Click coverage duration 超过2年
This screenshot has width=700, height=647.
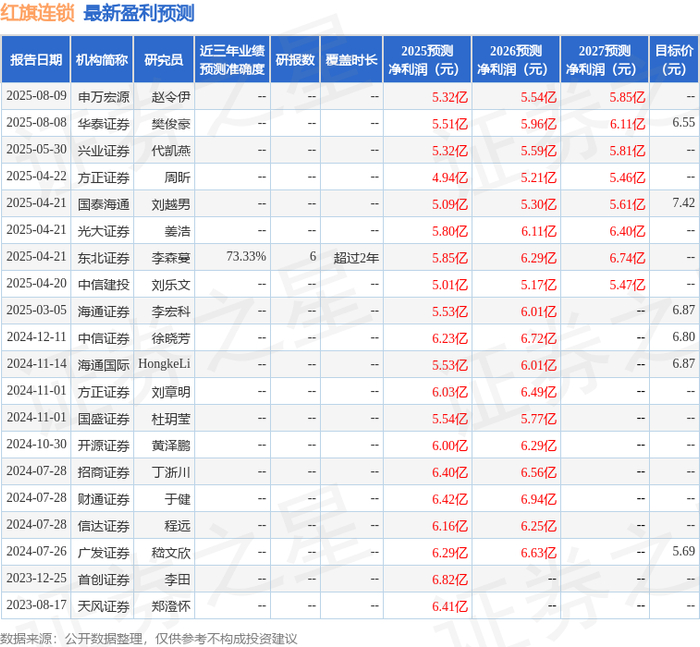[x=356, y=258]
